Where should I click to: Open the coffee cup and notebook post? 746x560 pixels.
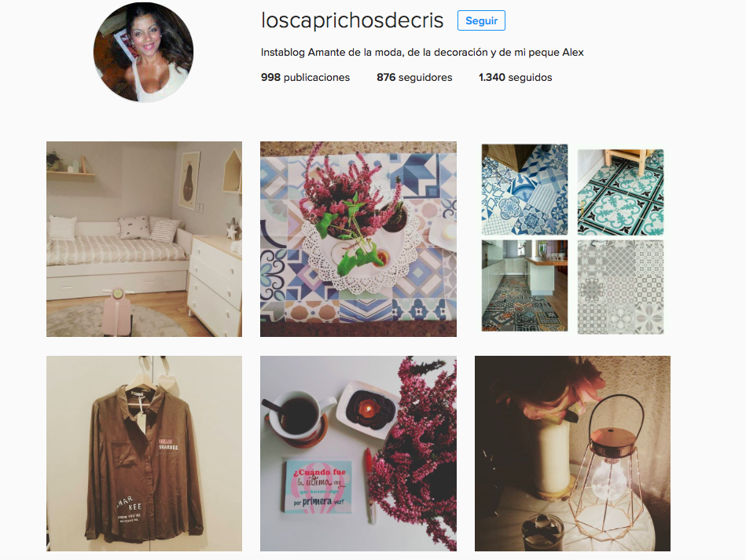tap(358, 453)
